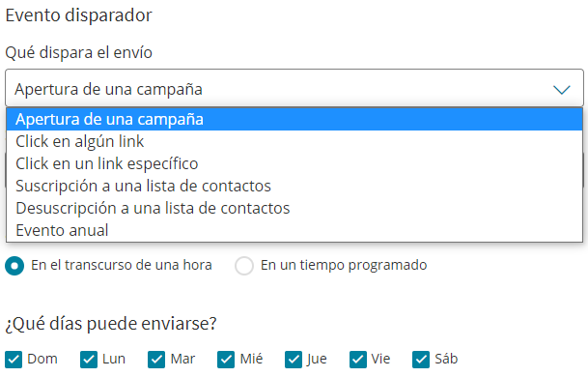
Task: Select 'En el transcurso de una hora' radio
Action: pos(14,266)
